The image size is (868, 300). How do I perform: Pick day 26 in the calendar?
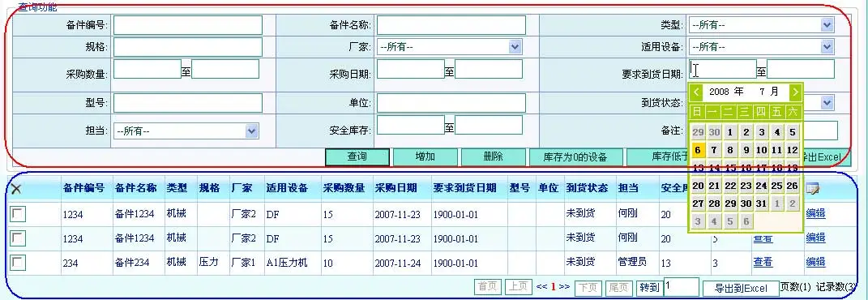click(x=793, y=186)
